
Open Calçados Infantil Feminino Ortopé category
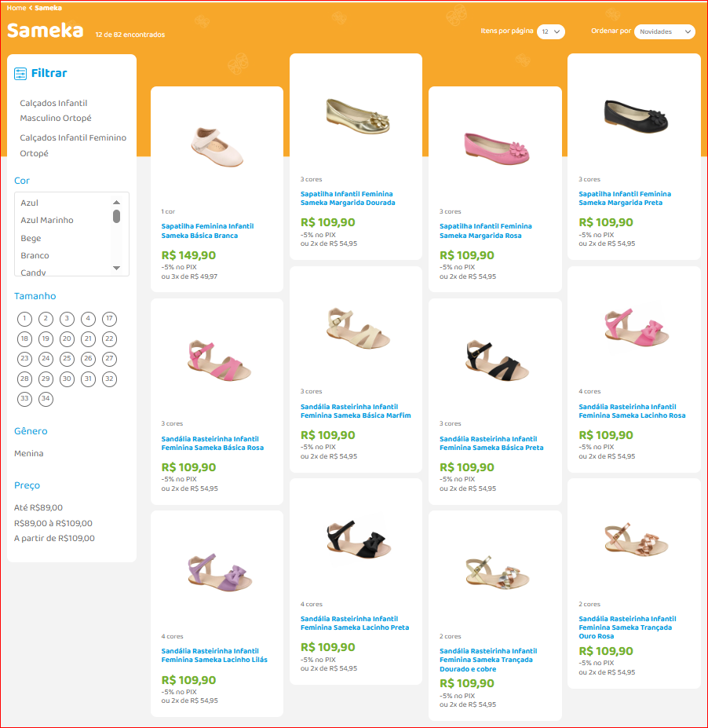click(73, 145)
